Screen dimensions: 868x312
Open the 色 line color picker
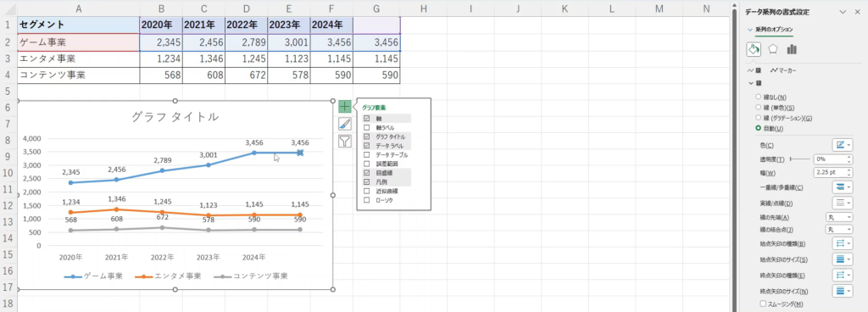(842, 145)
